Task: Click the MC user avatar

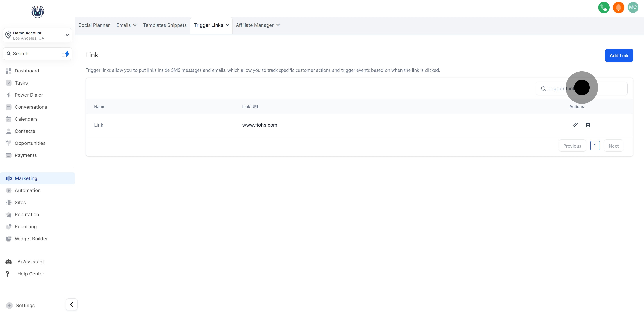Action: pos(633,8)
